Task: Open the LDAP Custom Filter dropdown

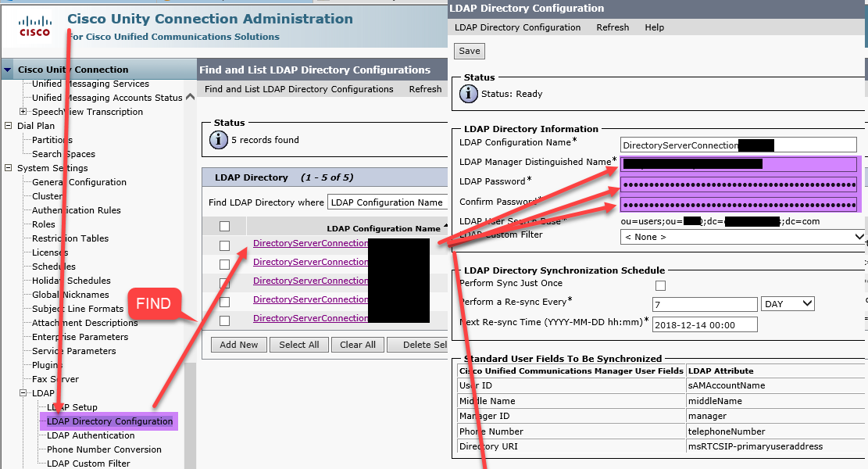Action: click(x=742, y=237)
